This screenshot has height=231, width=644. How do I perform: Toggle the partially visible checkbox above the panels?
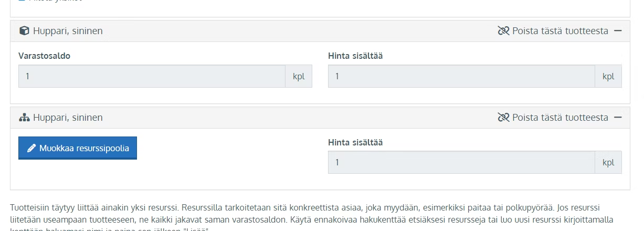coord(22,1)
